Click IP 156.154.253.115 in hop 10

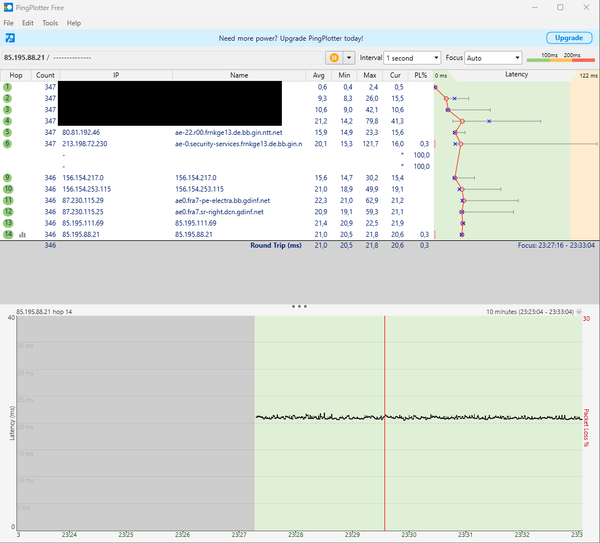[x=86, y=189]
